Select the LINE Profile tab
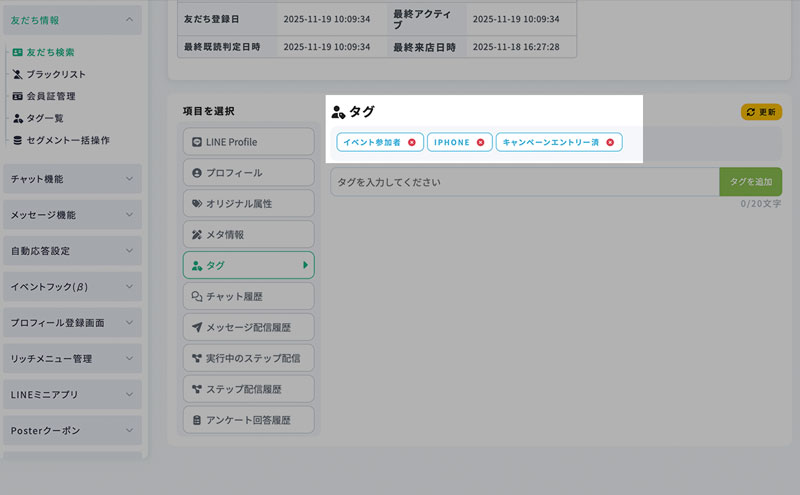 (x=248, y=142)
